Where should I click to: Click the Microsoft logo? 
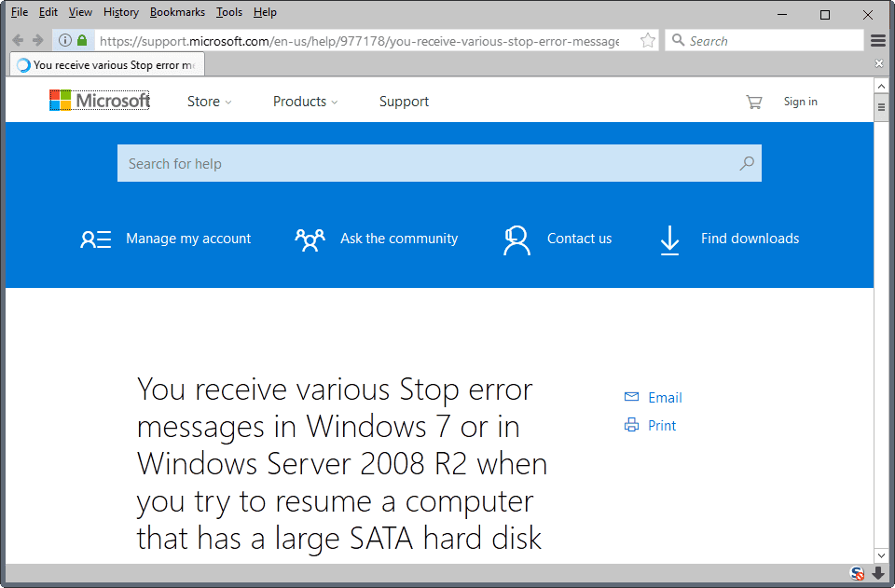99,100
